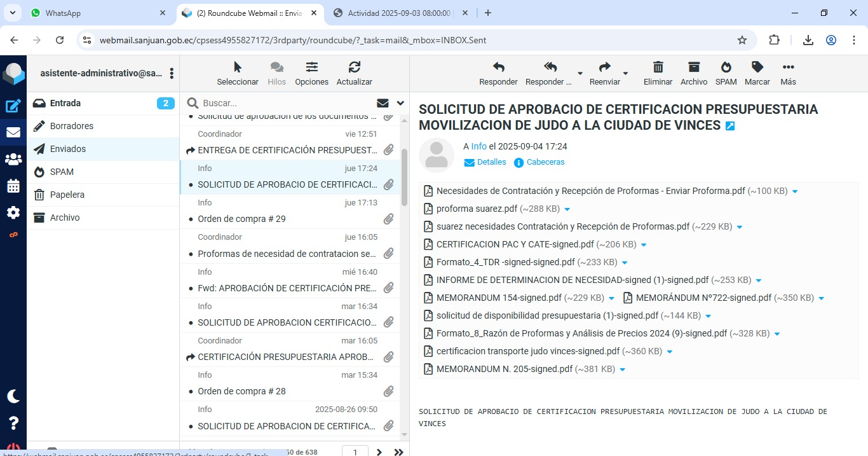This screenshot has height=456, width=868.
Task: Toggle dark mode moon icon
Action: 13,396
